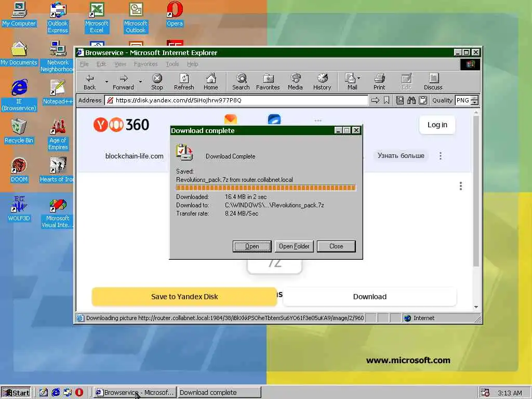The image size is (532, 399).
Task: Click the scrollbar down arrow in the browser
Action: click(x=476, y=307)
